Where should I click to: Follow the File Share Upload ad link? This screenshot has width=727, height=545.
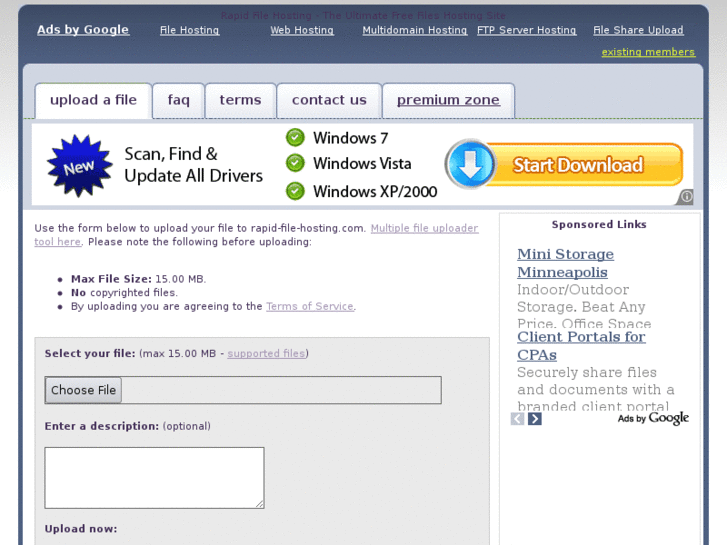pyautogui.click(x=638, y=30)
